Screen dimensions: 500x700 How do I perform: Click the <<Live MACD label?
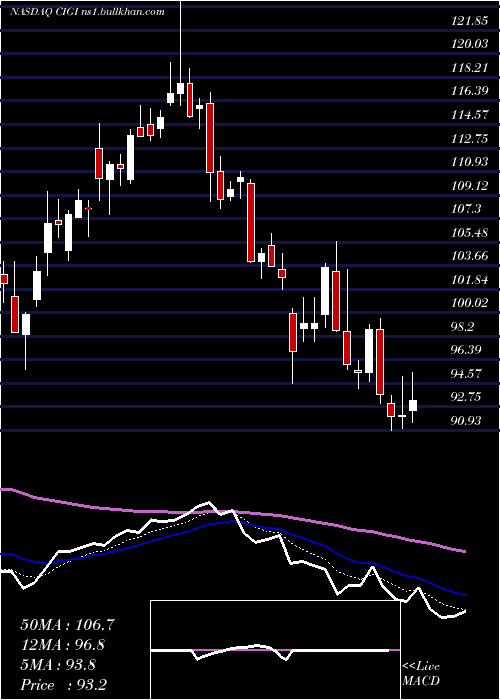[x=421, y=673]
